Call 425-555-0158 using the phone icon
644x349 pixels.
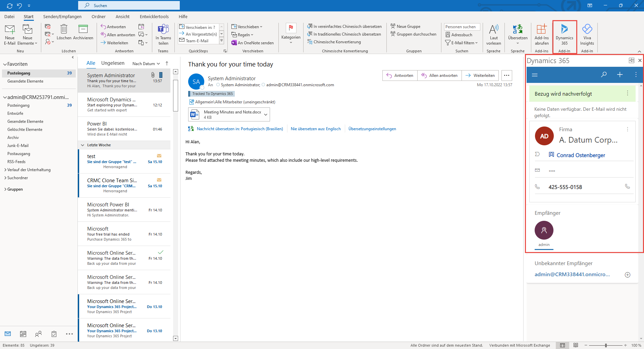click(627, 187)
